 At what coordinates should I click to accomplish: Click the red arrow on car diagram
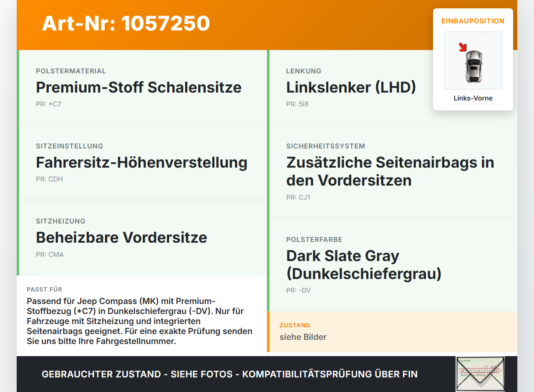463,47
